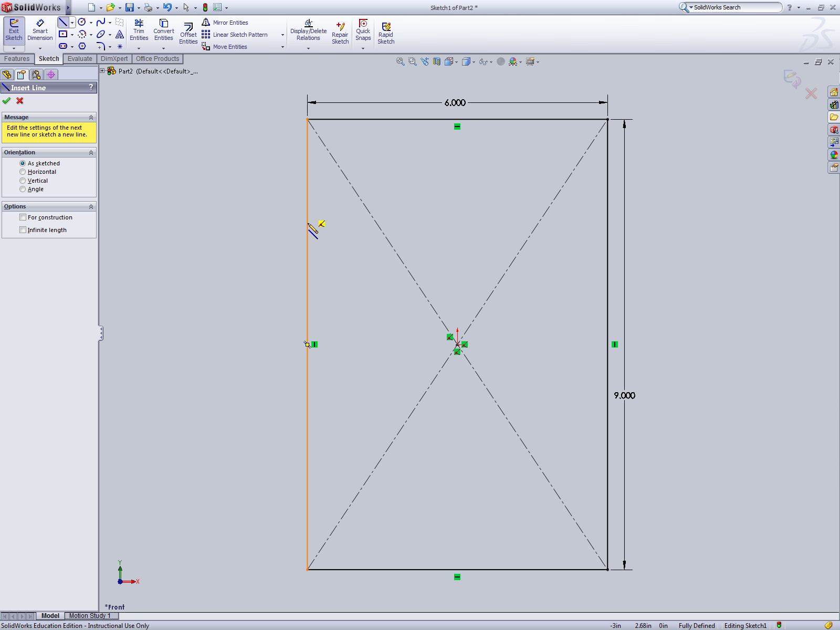Expand the Linear Sketch Pattern dropdown
Image resolution: width=840 pixels, height=630 pixels.
point(282,35)
